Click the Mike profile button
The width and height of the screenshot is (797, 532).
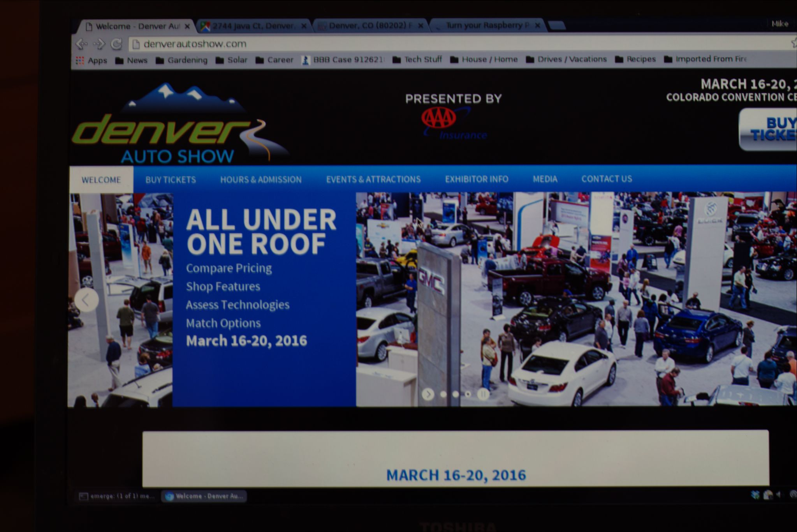pos(780,24)
